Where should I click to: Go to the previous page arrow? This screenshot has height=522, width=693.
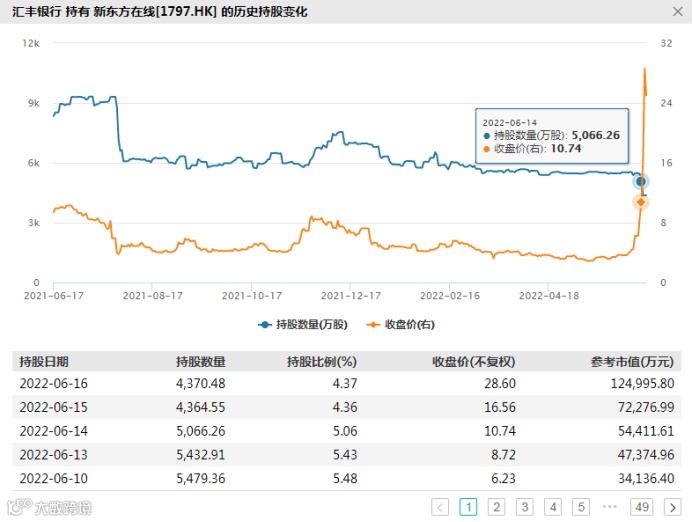pyautogui.click(x=440, y=507)
